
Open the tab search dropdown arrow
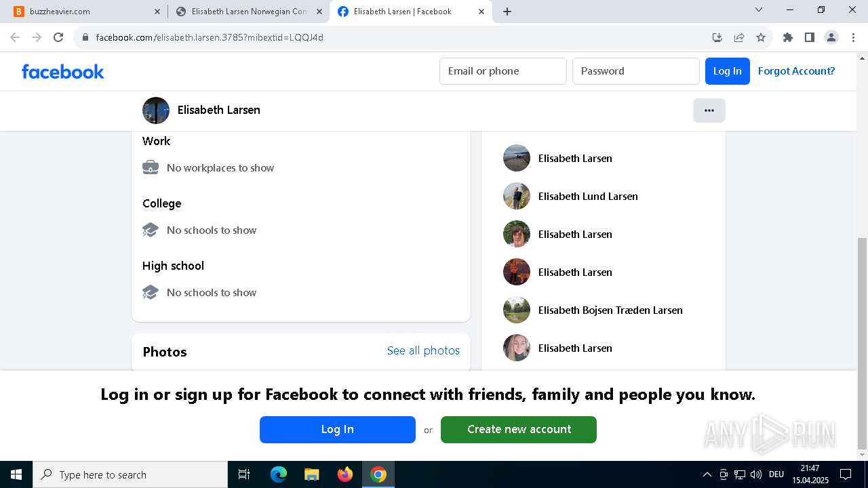759,10
